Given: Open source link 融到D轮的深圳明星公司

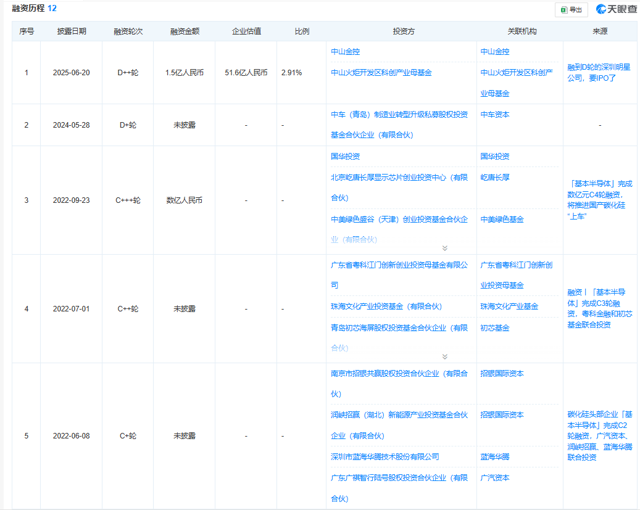Looking at the screenshot, I should (x=599, y=73).
